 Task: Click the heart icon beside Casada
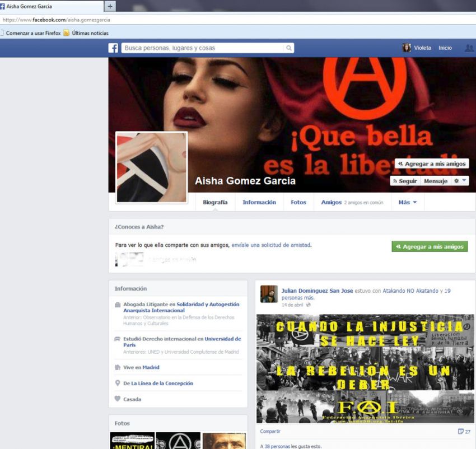tap(118, 399)
